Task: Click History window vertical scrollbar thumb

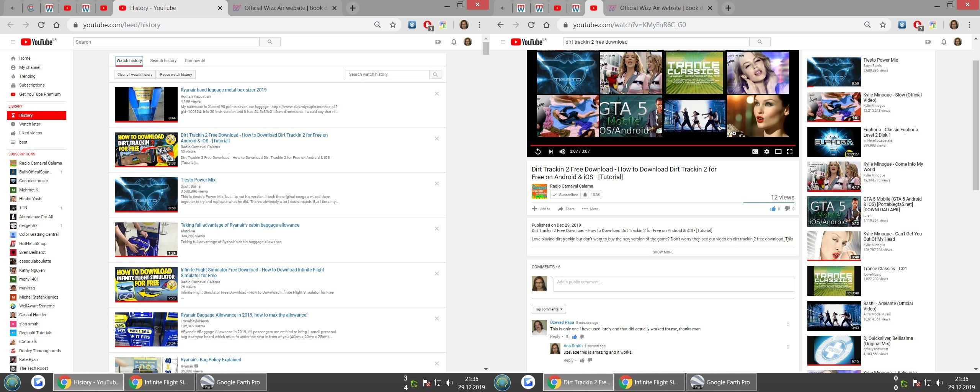Action: [x=486, y=49]
